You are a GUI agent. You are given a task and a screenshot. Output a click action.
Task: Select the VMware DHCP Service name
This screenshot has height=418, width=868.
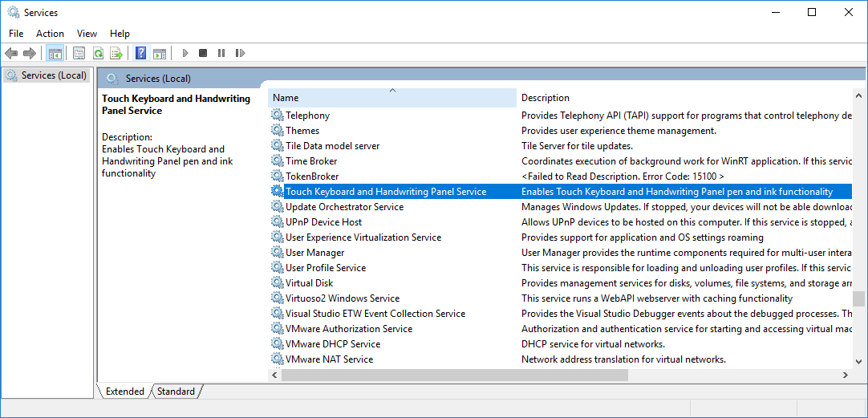(x=333, y=344)
